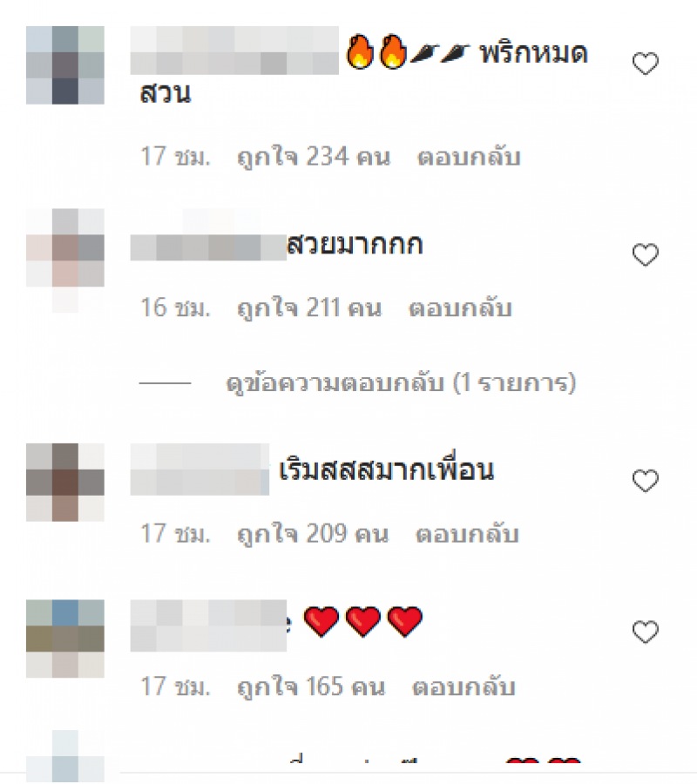This screenshot has height=784, width=697.
Task: Like the สวยมากกก comment with heart icon
Action: tap(646, 254)
